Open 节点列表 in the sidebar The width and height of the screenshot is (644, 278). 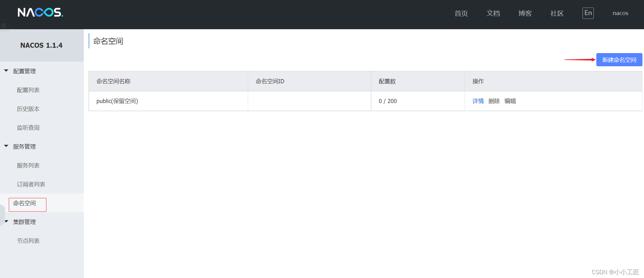(x=28, y=241)
